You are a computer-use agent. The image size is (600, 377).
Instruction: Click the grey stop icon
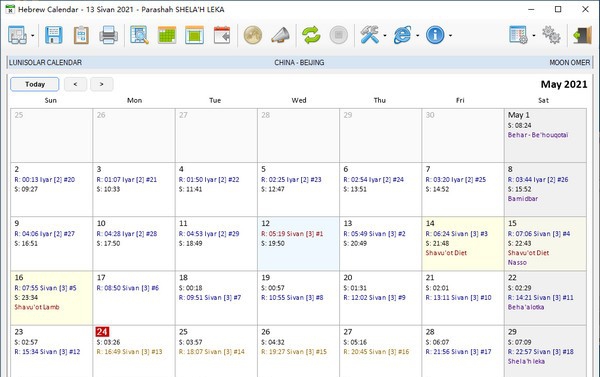pos(339,35)
